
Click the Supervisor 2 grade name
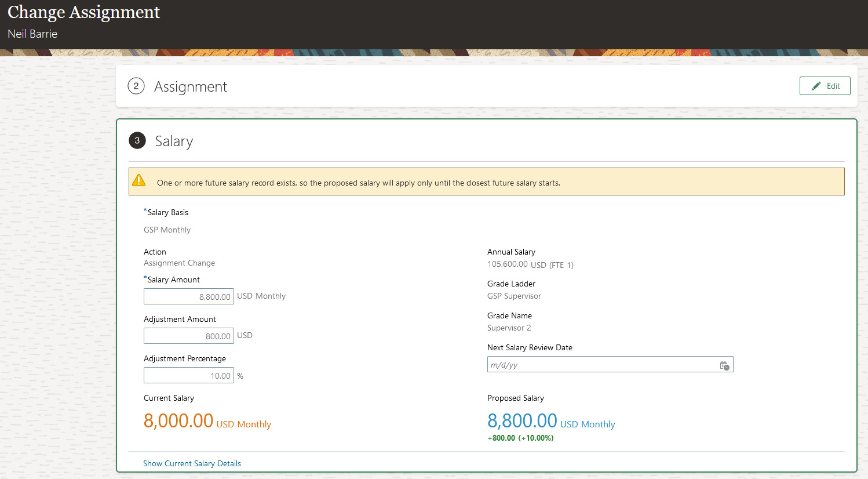point(509,328)
